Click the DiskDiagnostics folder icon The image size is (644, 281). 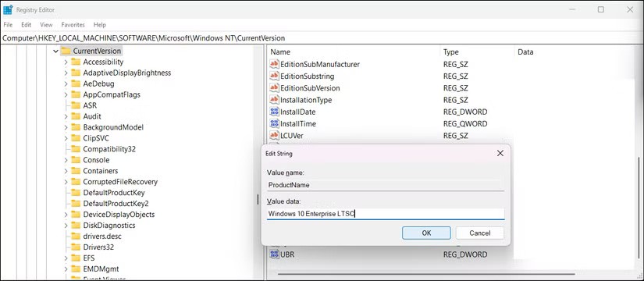[x=76, y=225]
